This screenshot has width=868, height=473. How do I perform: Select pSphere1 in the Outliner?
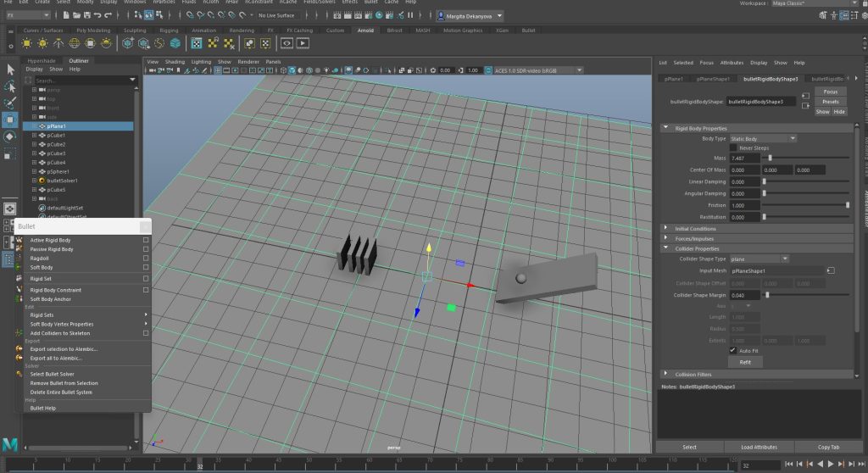point(58,172)
